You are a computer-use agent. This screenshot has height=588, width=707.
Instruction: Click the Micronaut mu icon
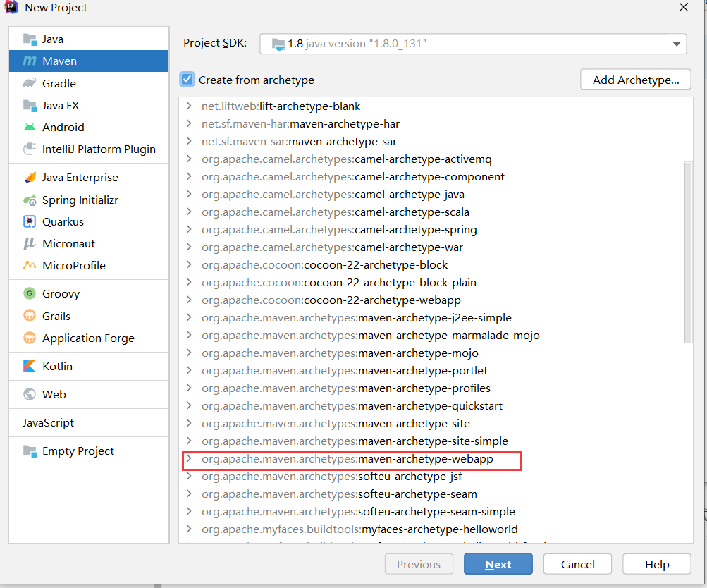pos(30,243)
